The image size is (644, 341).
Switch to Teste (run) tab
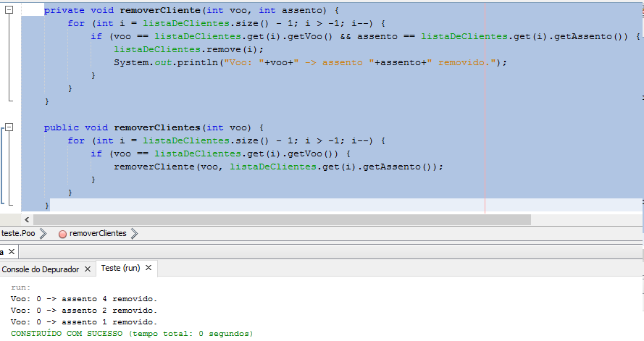pos(120,268)
